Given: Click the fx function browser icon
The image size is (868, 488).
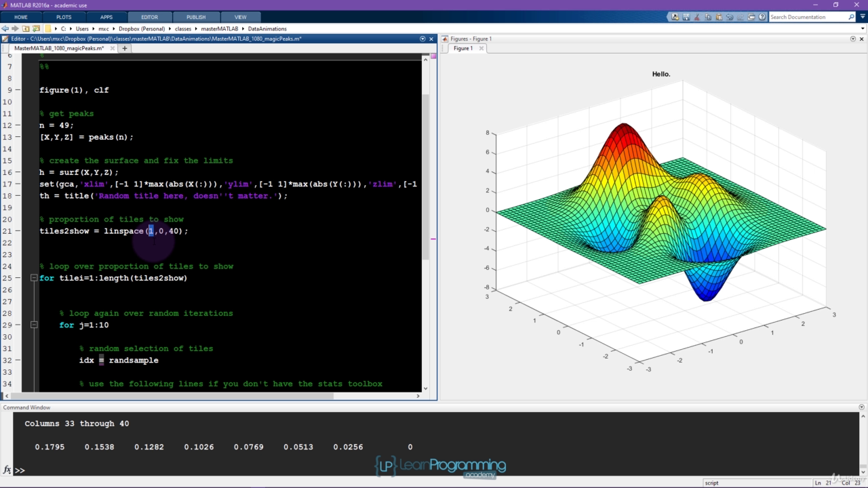Looking at the screenshot, I should tap(7, 470).
